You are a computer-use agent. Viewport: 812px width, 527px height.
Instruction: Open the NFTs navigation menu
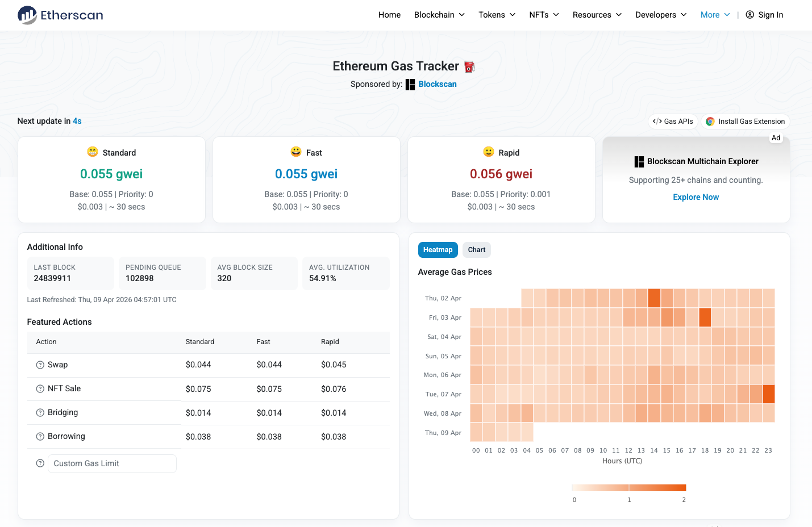tap(544, 15)
